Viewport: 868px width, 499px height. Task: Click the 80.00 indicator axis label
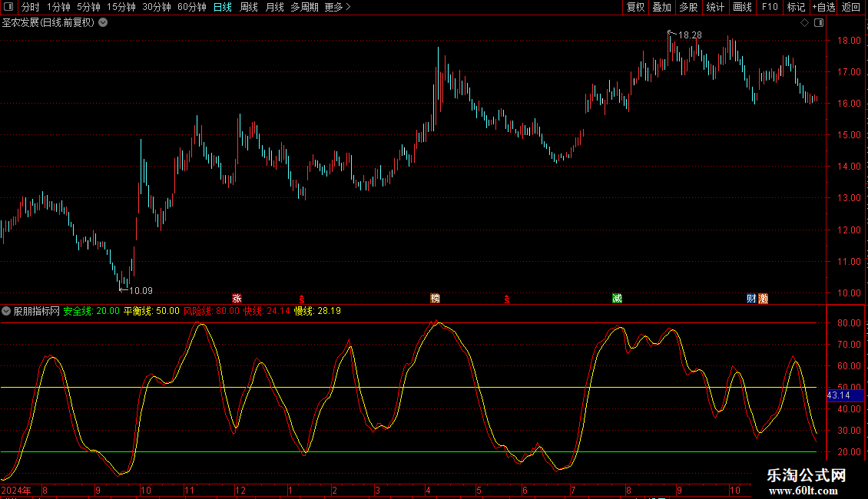click(849, 323)
